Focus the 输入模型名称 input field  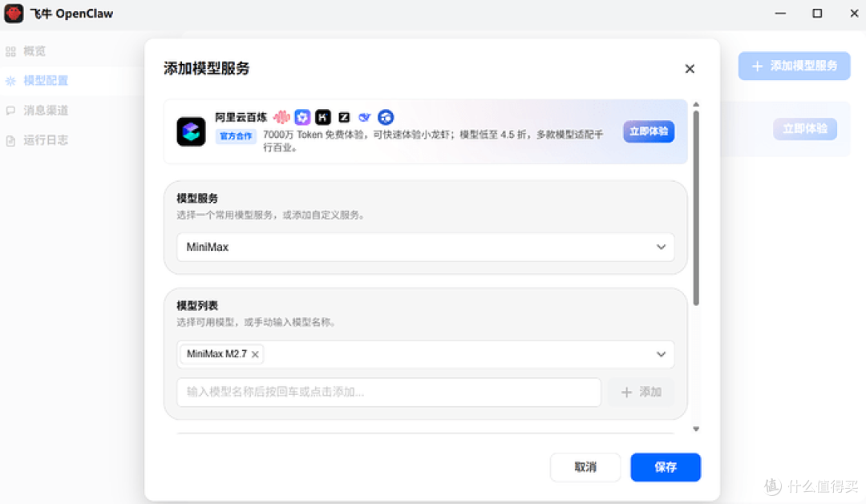389,393
